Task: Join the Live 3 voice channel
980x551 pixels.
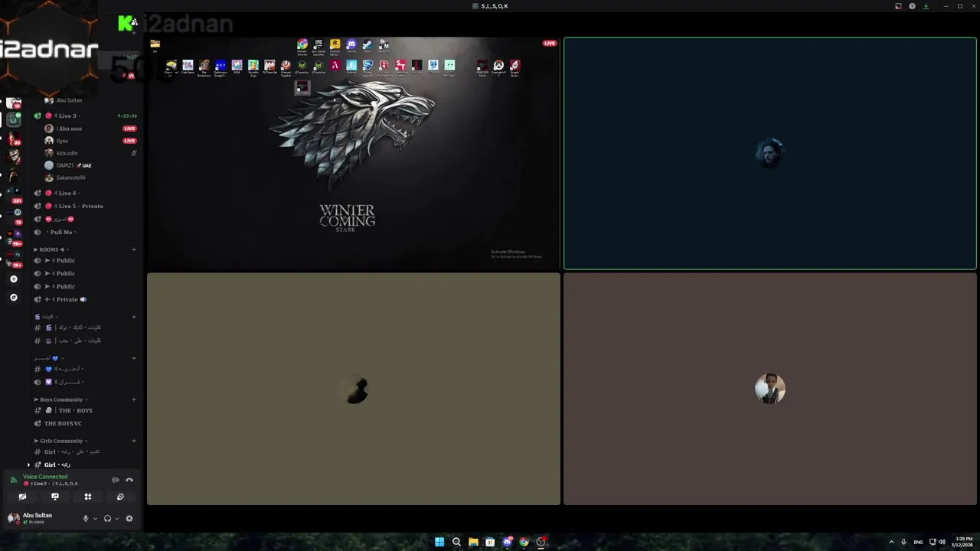Action: coord(84,116)
